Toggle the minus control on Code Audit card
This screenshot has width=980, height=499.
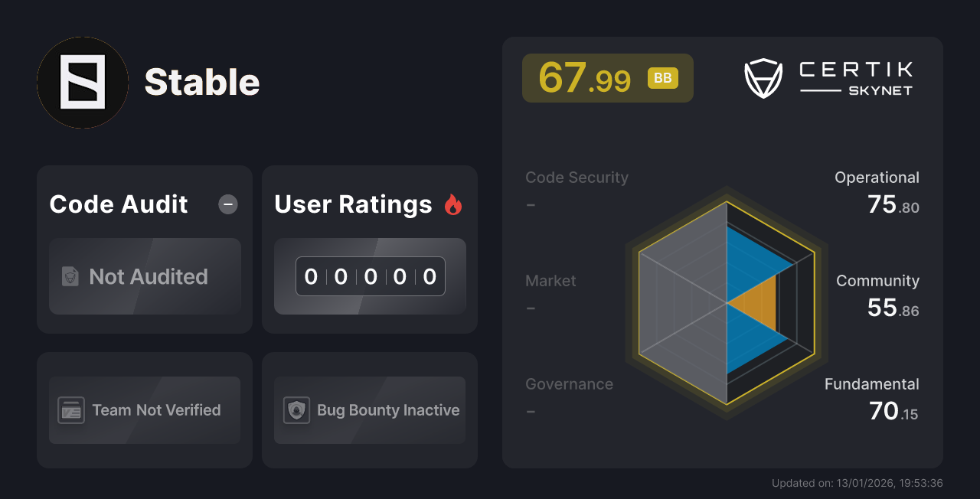click(227, 204)
